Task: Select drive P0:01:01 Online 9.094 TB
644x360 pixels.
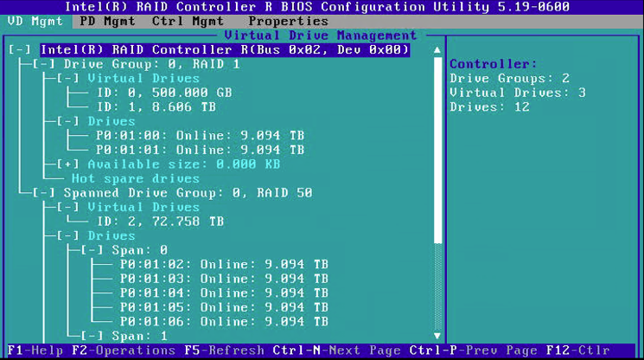Action: pos(200,150)
